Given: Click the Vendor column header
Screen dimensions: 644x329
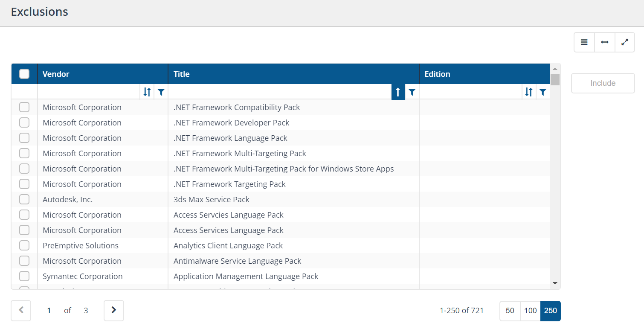Looking at the screenshot, I should click(103, 74).
